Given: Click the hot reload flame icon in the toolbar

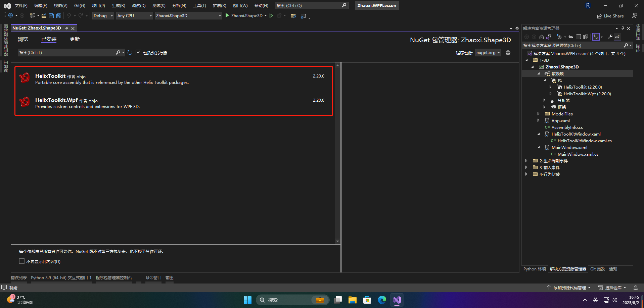Looking at the screenshot, I should click(x=279, y=16).
